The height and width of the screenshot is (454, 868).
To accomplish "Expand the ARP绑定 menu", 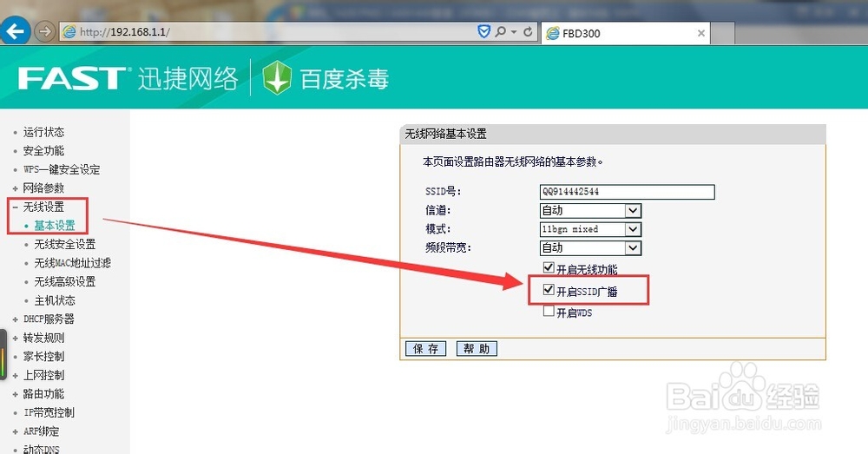I will click(41, 431).
